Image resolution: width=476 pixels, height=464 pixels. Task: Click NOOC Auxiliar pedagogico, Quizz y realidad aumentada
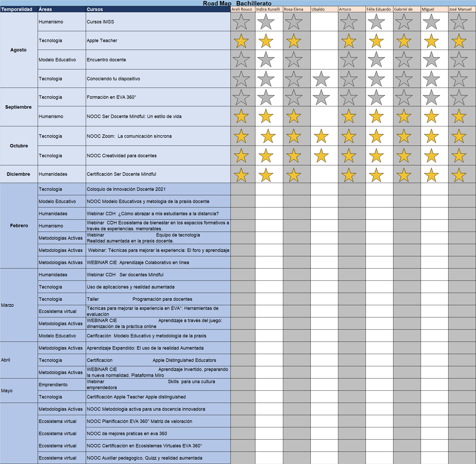158,458
